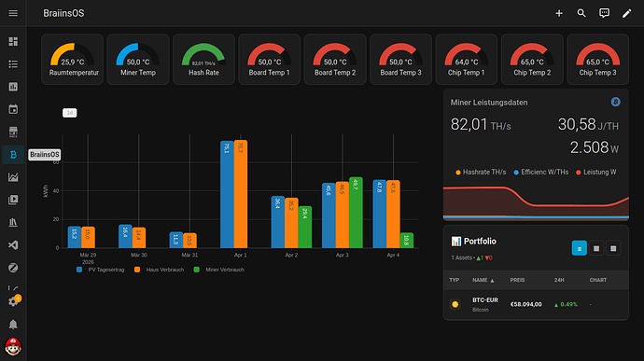Image resolution: width=644 pixels, height=361 pixels.
Task: Open the Raumtemperatur gauge card
Action: [x=72, y=60]
